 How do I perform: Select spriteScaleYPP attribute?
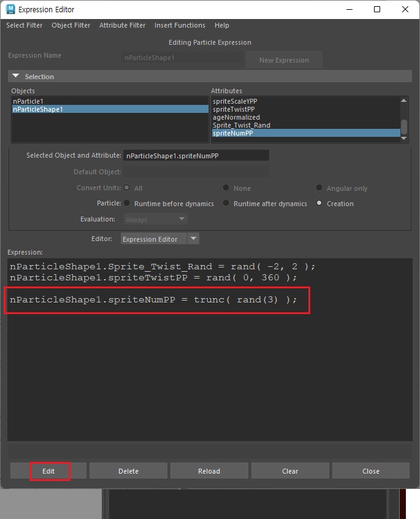tap(306, 101)
